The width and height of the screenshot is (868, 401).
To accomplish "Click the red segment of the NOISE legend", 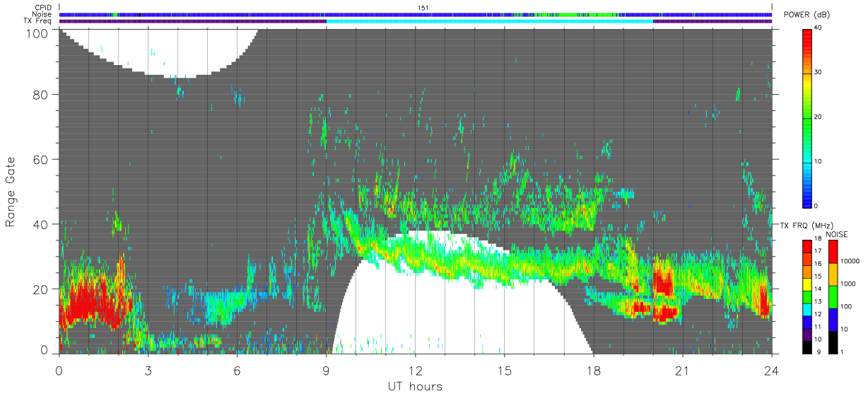I will click(833, 252).
